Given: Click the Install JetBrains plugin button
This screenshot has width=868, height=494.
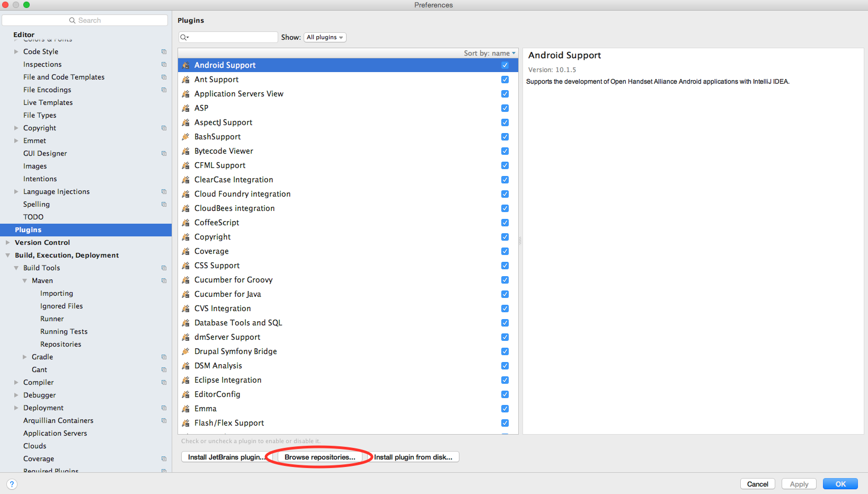Looking at the screenshot, I should pos(226,457).
